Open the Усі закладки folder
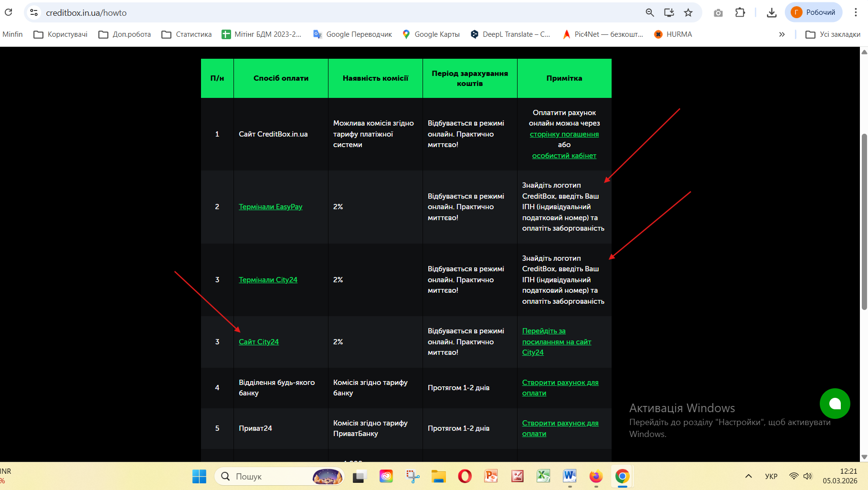This screenshot has width=868, height=490. click(x=833, y=34)
